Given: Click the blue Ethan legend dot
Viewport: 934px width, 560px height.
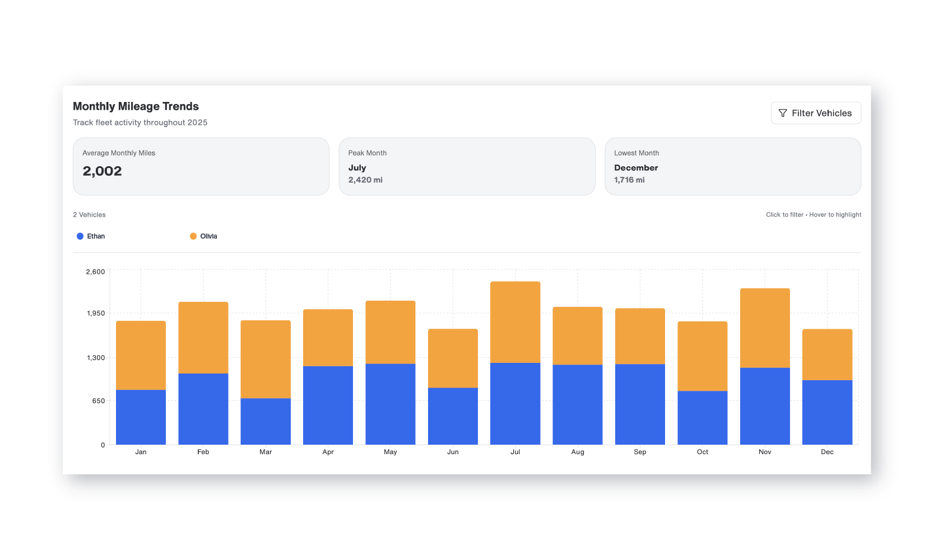Looking at the screenshot, I should (80, 236).
